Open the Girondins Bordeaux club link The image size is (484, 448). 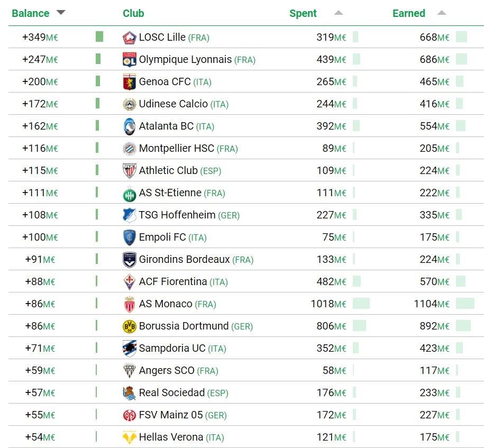tap(184, 260)
